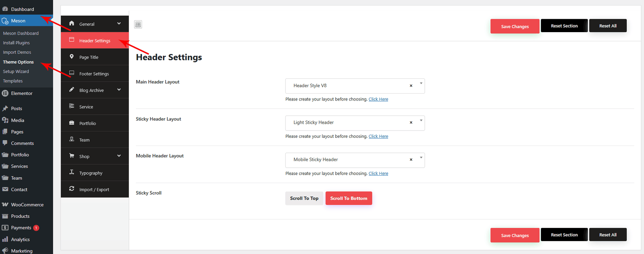Screen dimensions: 644x254
Task: Click the Portfolio briefcase icon in options panel
Action: (x=72, y=123)
